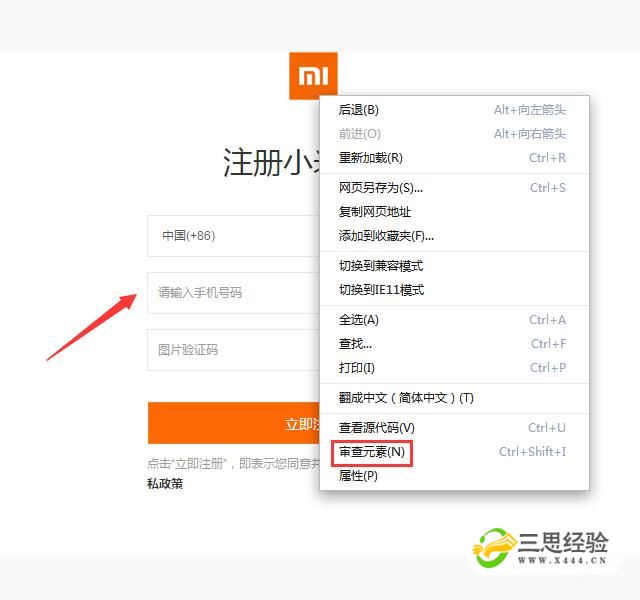The height and width of the screenshot is (600, 640).
Task: Select 重新加载(R) to reload the page
Action: (x=371, y=158)
